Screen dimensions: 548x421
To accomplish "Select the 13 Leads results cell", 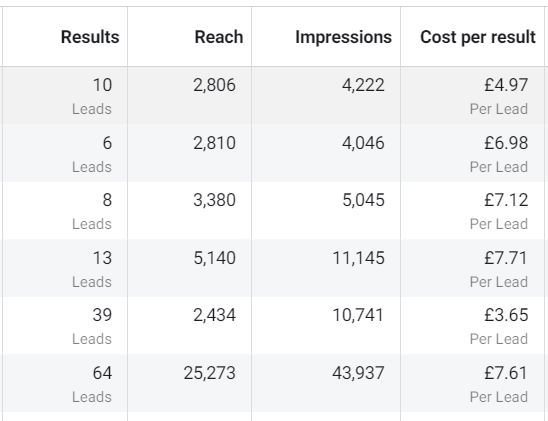I will coord(65,268).
